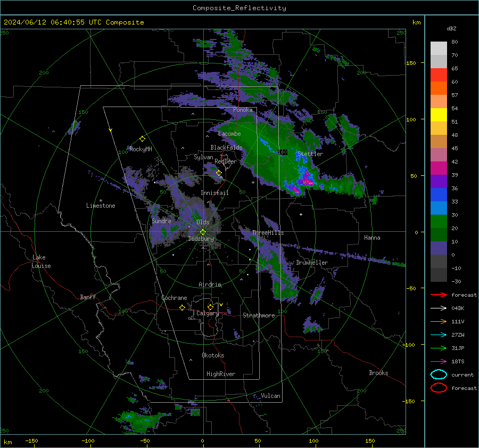
Task: Click the green 31JP arrow icon
Action: point(439,348)
